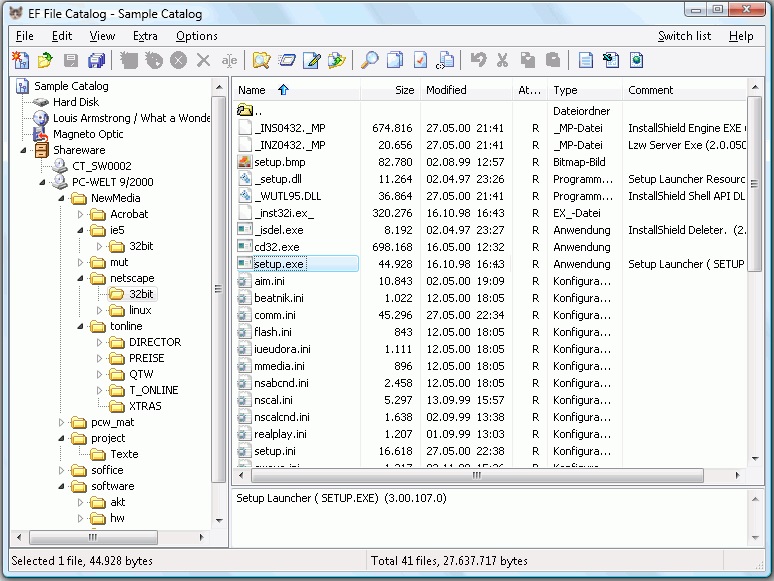Collapse the netscape folder node
The image size is (774, 581).
pos(81,278)
